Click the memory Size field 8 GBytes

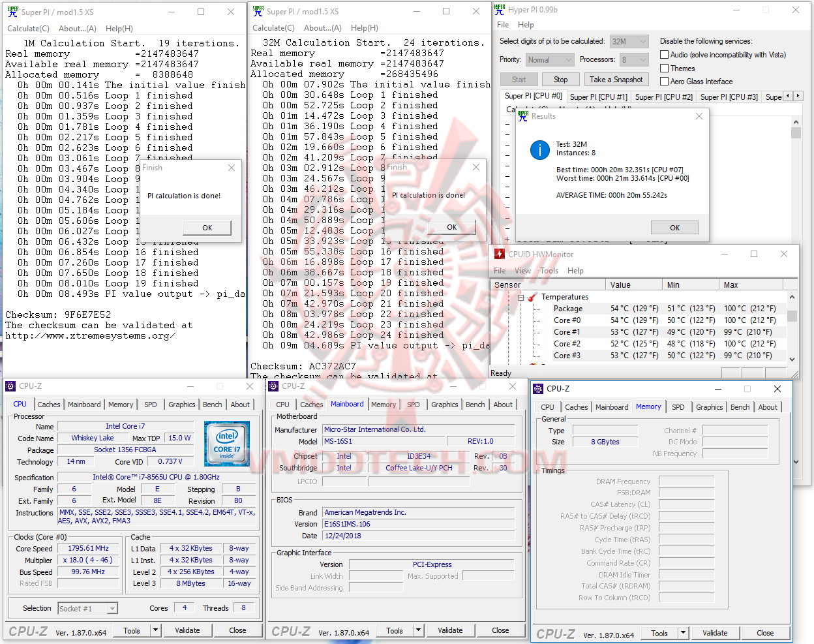[605, 442]
